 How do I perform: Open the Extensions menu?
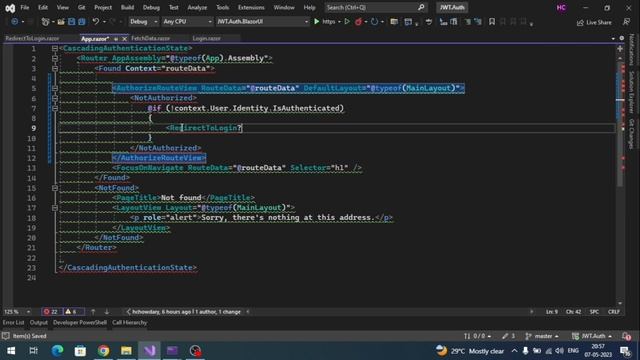coord(251,7)
